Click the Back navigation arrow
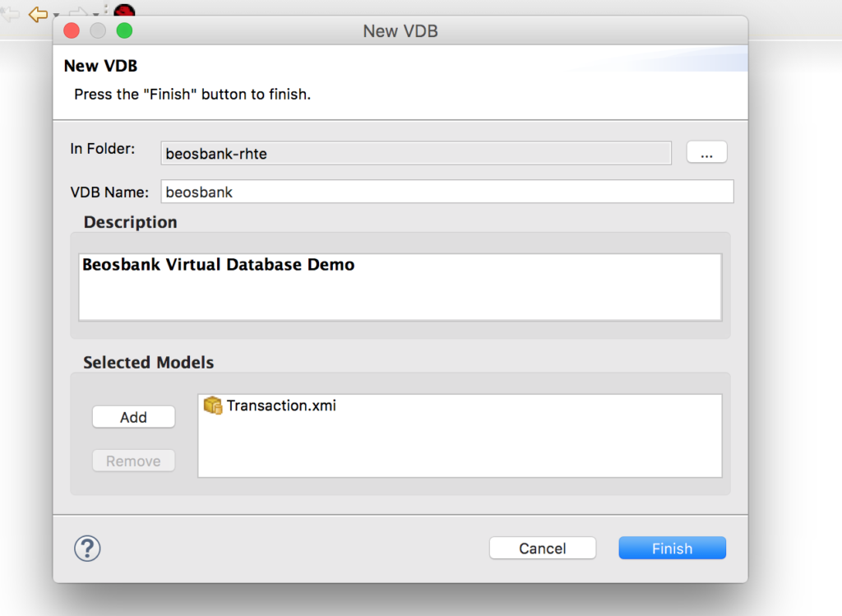The height and width of the screenshot is (616, 842). point(37,13)
